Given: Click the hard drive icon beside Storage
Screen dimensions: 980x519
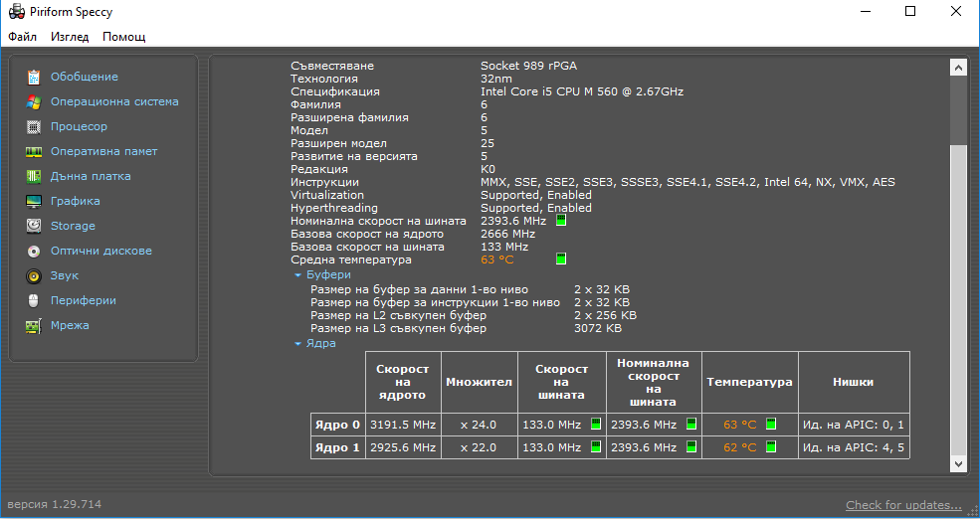Looking at the screenshot, I should tap(34, 226).
